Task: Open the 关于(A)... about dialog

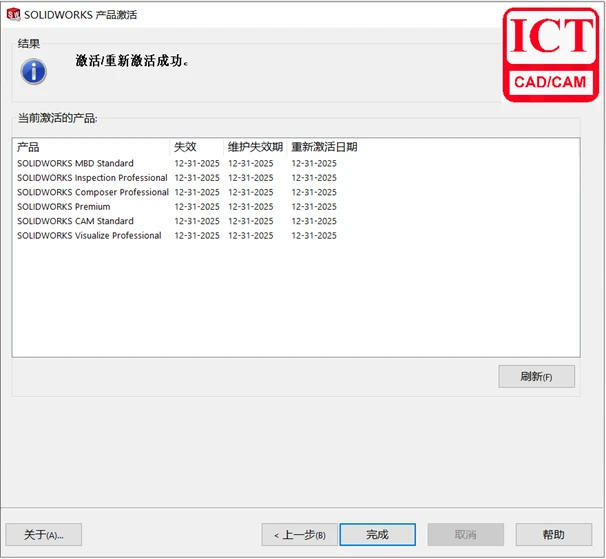Action: point(44,535)
